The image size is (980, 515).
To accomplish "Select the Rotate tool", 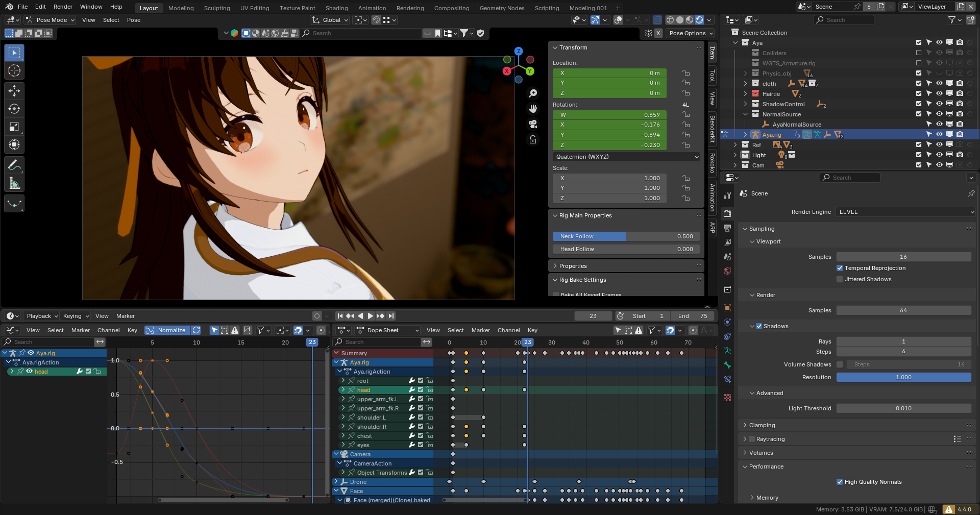I will (x=14, y=109).
